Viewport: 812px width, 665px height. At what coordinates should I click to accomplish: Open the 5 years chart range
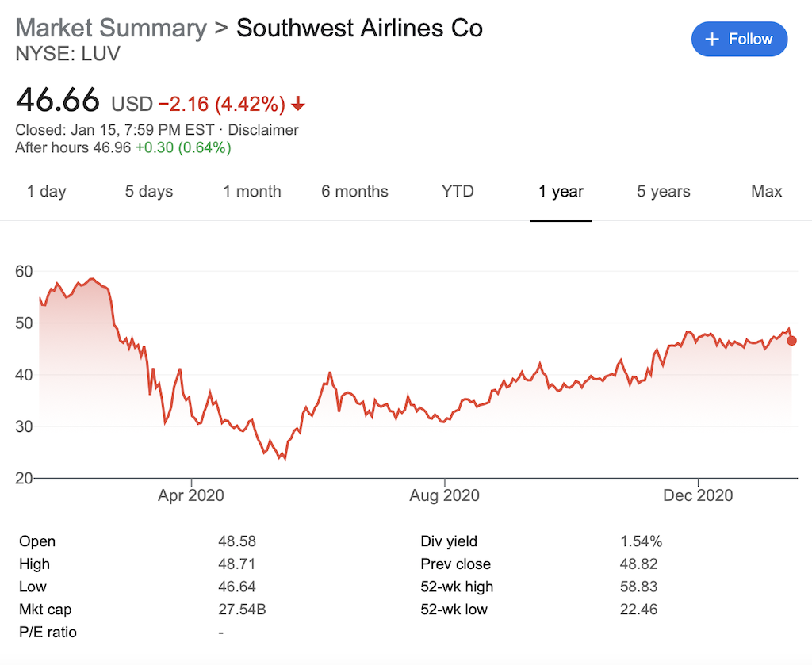(663, 191)
